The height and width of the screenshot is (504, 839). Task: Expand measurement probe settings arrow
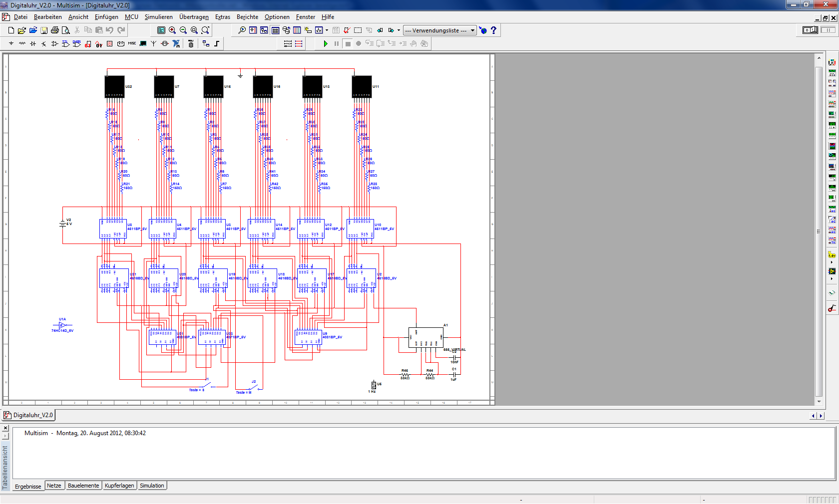[832, 262]
